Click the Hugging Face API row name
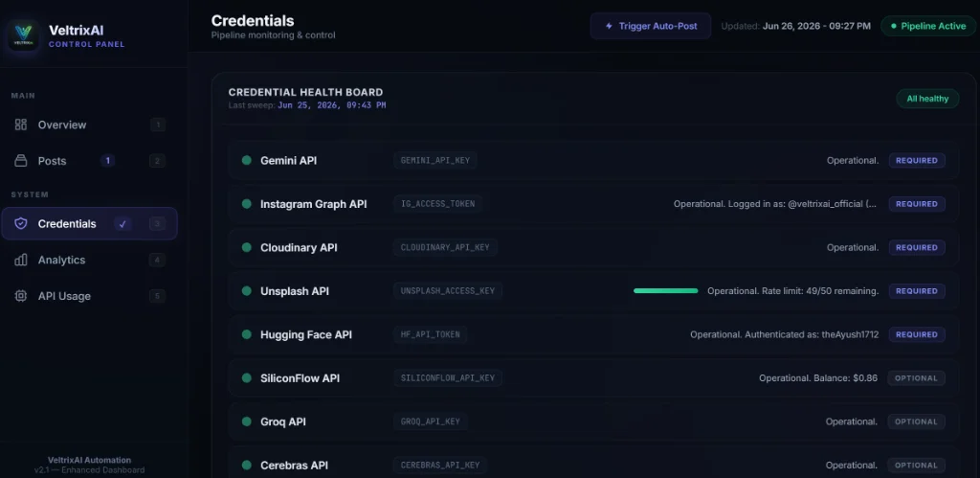Viewport: 980px width, 478px height. point(305,334)
